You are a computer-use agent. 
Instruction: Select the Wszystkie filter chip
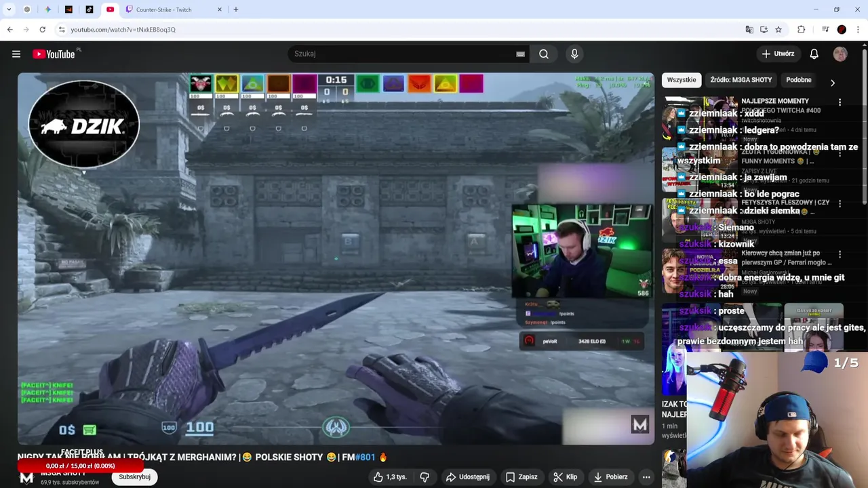[x=682, y=80]
